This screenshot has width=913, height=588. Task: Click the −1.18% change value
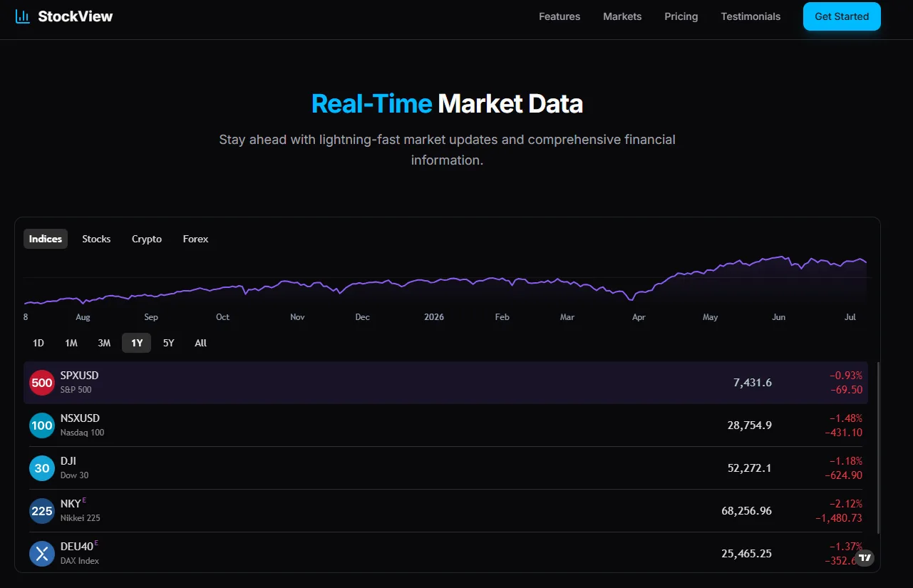tap(846, 461)
